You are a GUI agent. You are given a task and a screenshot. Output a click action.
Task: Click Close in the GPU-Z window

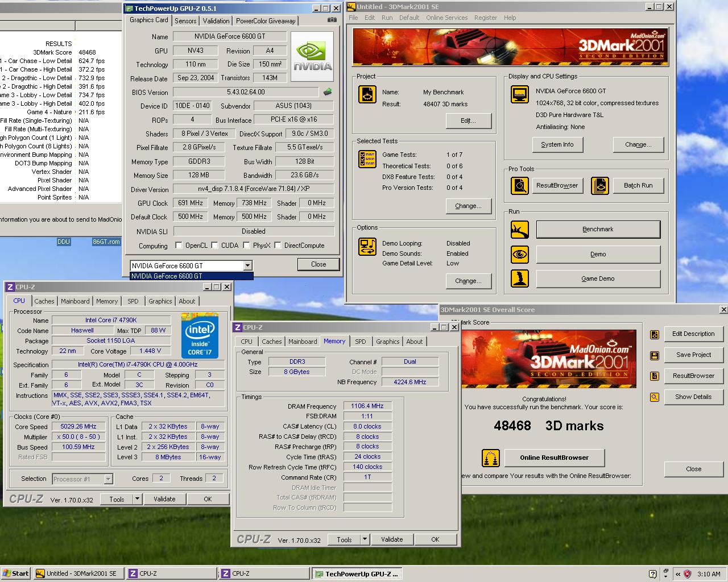coord(318,264)
